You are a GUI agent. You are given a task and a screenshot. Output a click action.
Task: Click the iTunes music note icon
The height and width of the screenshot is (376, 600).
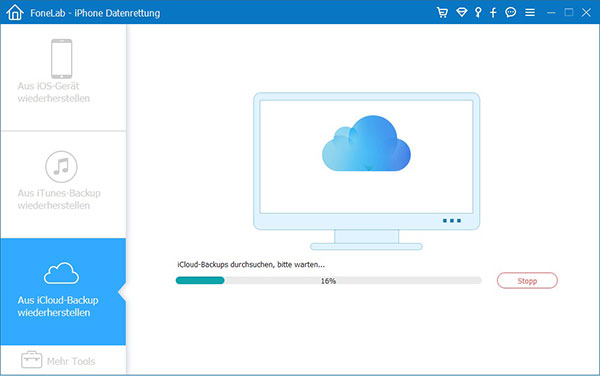point(61,166)
